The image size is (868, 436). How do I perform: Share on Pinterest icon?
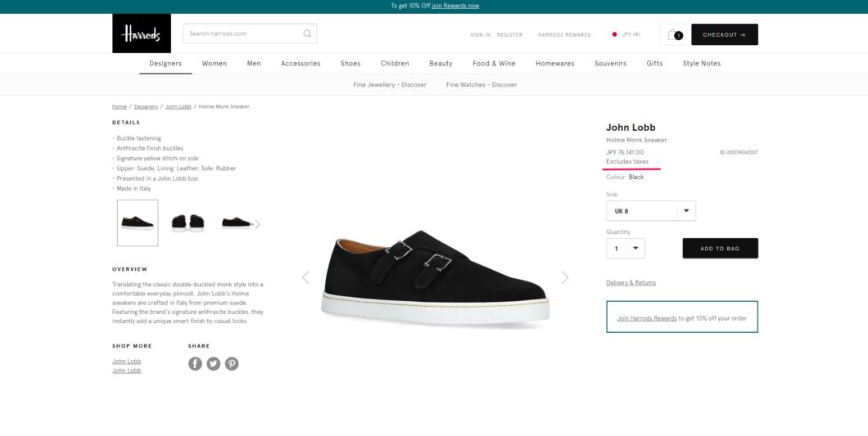tap(232, 363)
